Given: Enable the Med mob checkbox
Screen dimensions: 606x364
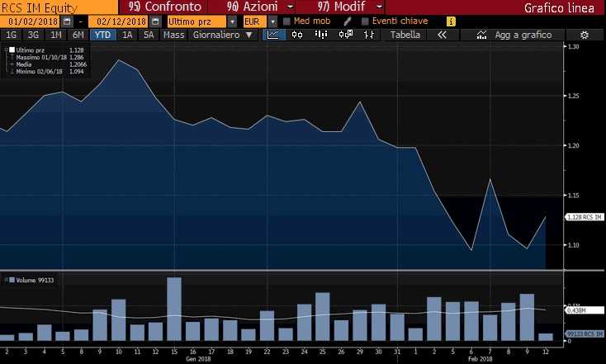Looking at the screenshot, I should click(286, 21).
